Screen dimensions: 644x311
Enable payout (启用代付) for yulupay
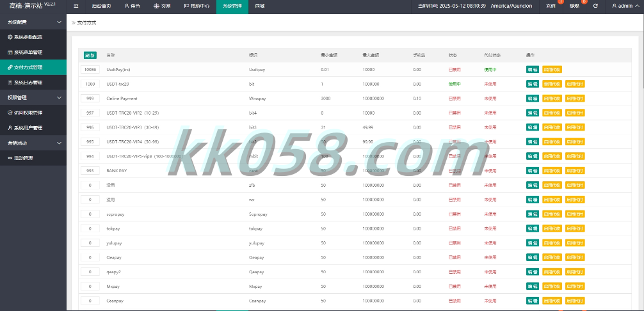click(x=575, y=243)
